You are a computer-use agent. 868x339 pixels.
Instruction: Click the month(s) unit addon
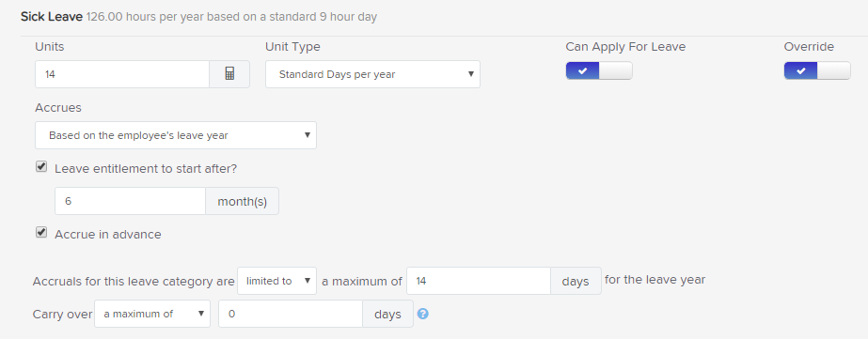coord(242,201)
